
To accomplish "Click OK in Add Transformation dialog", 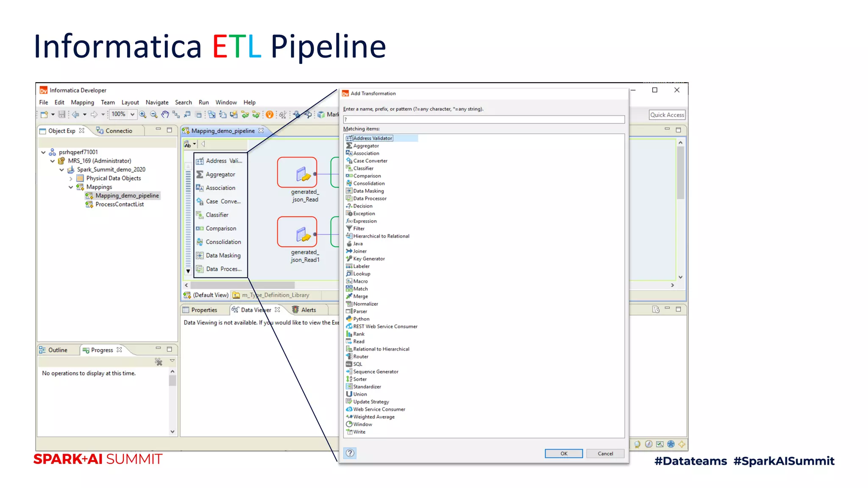I will [x=564, y=454].
